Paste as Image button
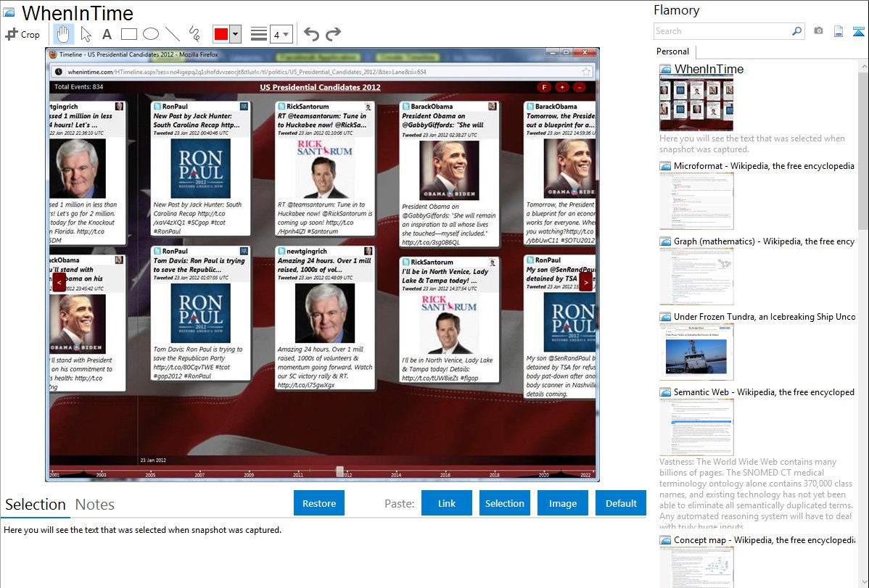 pos(562,503)
